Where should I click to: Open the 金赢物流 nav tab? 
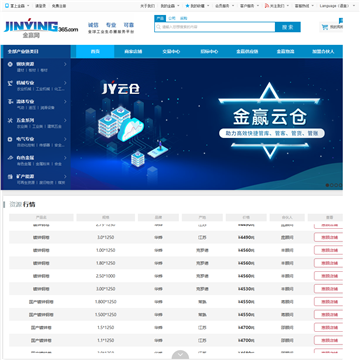click(285, 52)
